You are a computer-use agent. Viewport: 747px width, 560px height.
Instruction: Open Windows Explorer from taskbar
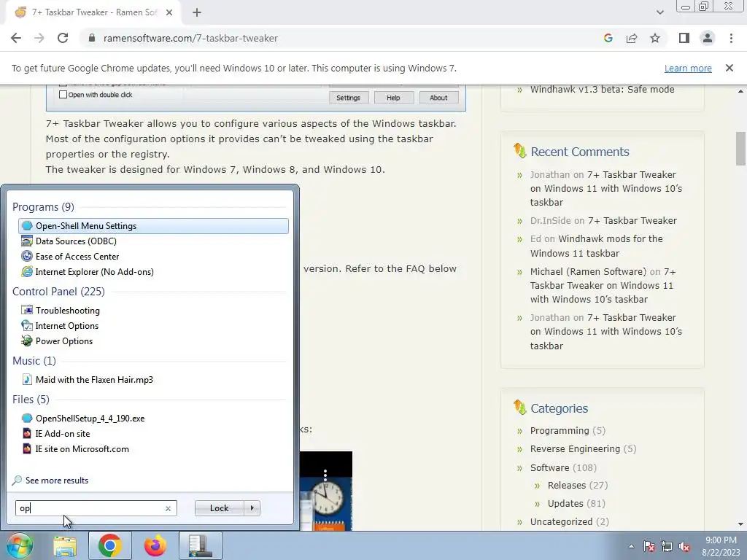tap(65, 545)
